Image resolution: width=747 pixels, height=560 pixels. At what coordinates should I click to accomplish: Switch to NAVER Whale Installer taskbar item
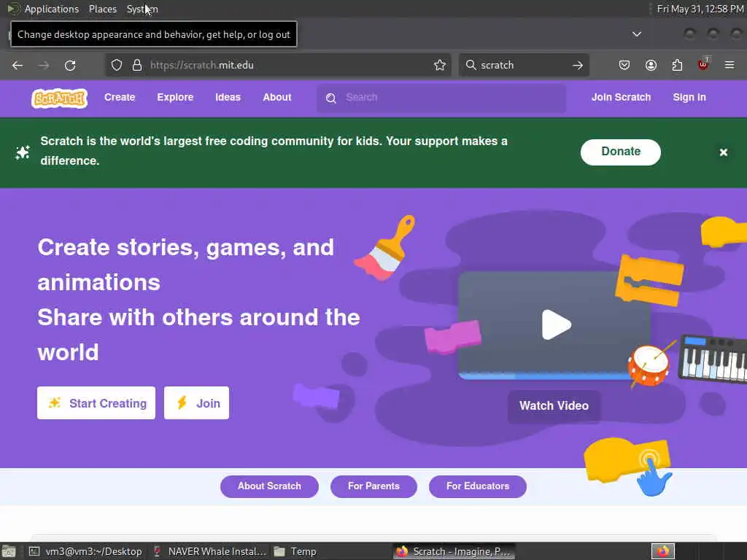pyautogui.click(x=209, y=551)
